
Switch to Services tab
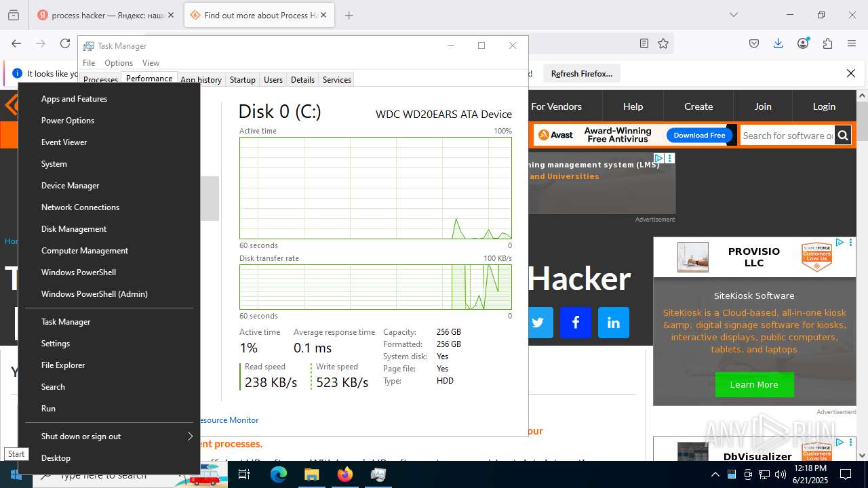(337, 80)
